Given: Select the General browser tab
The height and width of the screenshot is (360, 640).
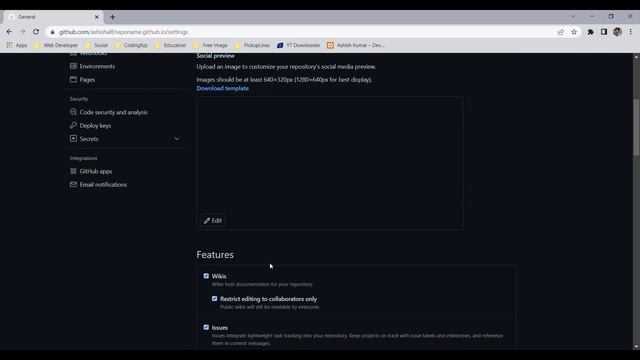Looking at the screenshot, I should [53, 17].
